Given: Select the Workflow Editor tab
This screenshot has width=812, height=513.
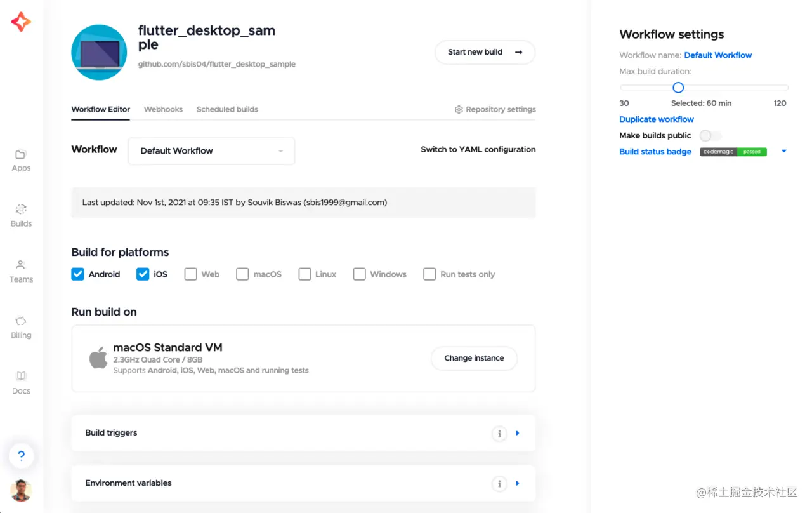Looking at the screenshot, I should coord(101,109).
